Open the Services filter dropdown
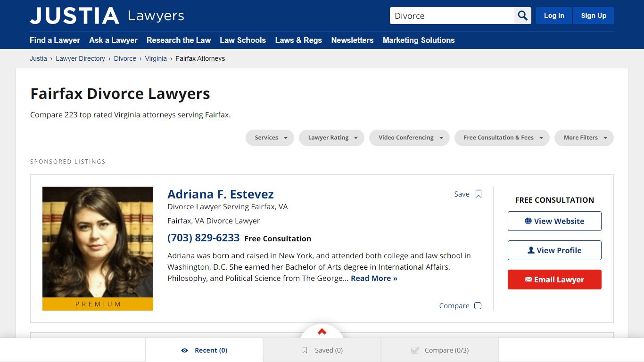This screenshot has height=362, width=644. (270, 138)
